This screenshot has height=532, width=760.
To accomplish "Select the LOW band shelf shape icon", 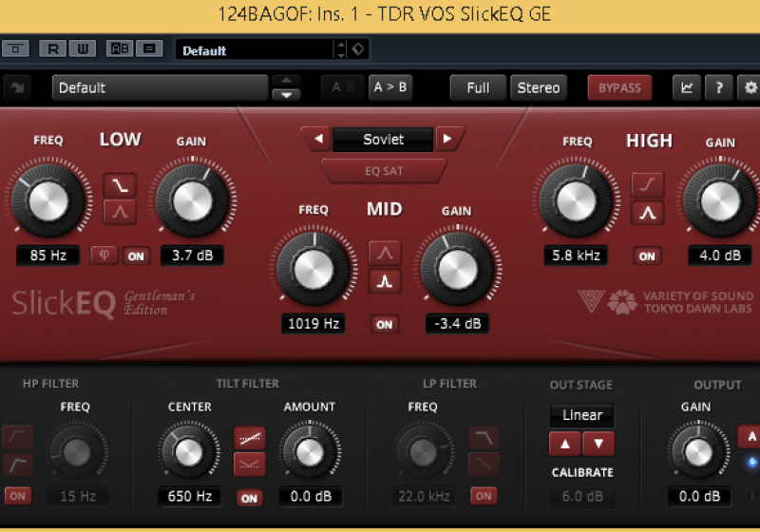I will coord(120,185).
